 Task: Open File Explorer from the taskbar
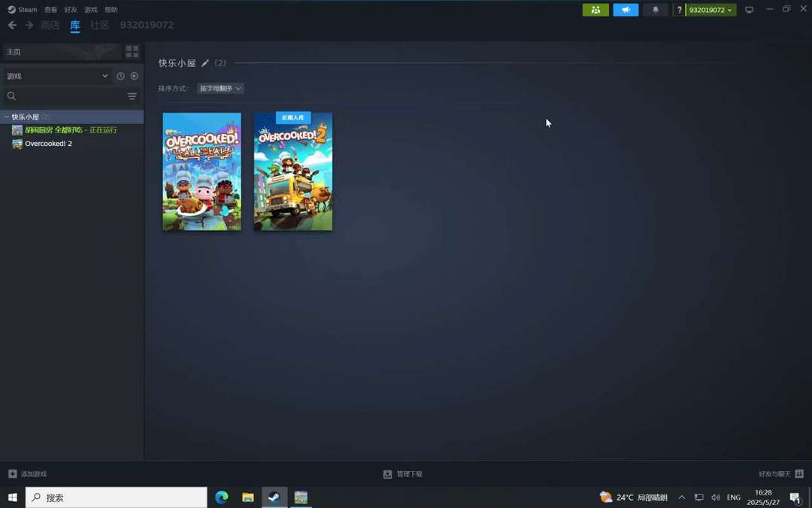point(248,497)
